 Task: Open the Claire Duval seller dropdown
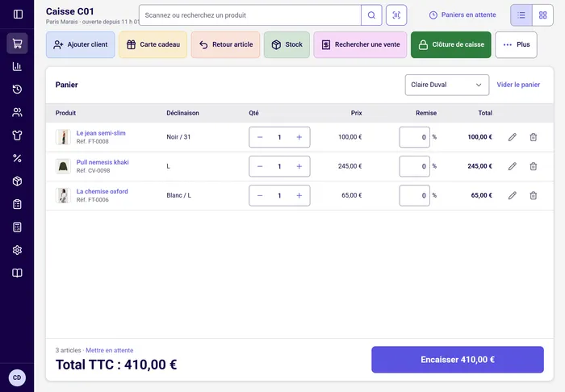click(x=447, y=85)
